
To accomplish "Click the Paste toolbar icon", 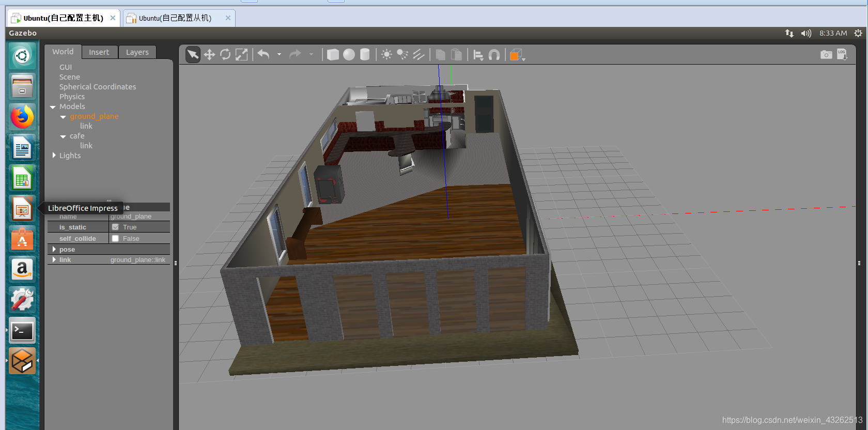I will [456, 55].
